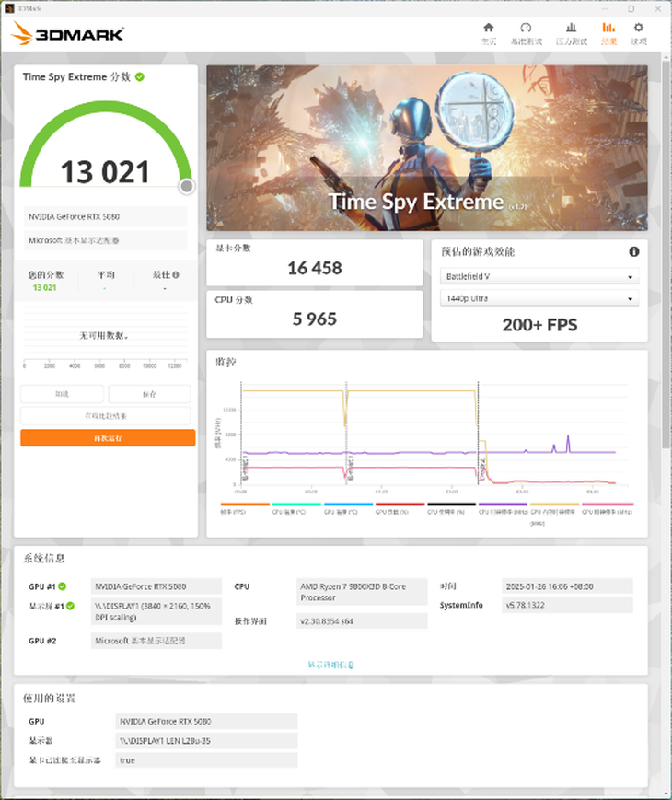Click the 'true' value in the settings section

tap(206, 760)
